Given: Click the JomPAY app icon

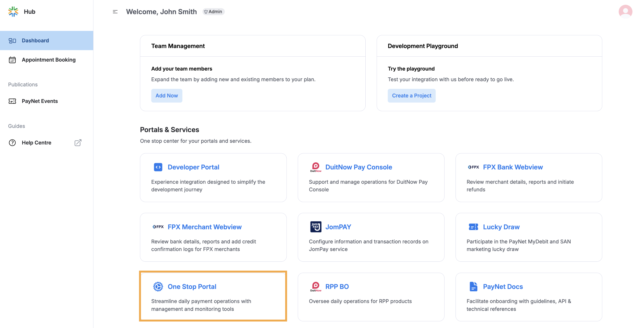Looking at the screenshot, I should click(x=316, y=227).
